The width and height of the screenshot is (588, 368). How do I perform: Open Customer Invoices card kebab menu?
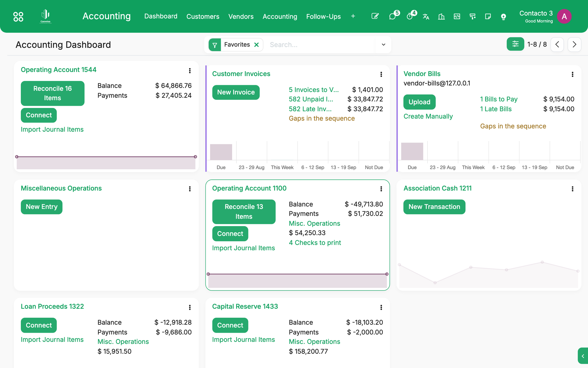coord(381,74)
